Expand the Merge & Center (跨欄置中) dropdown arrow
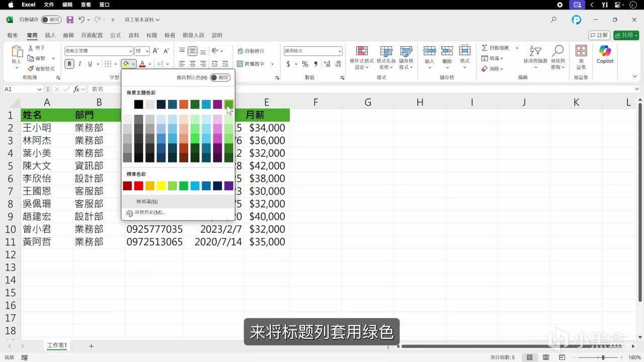This screenshot has height=362, width=644. point(272,64)
